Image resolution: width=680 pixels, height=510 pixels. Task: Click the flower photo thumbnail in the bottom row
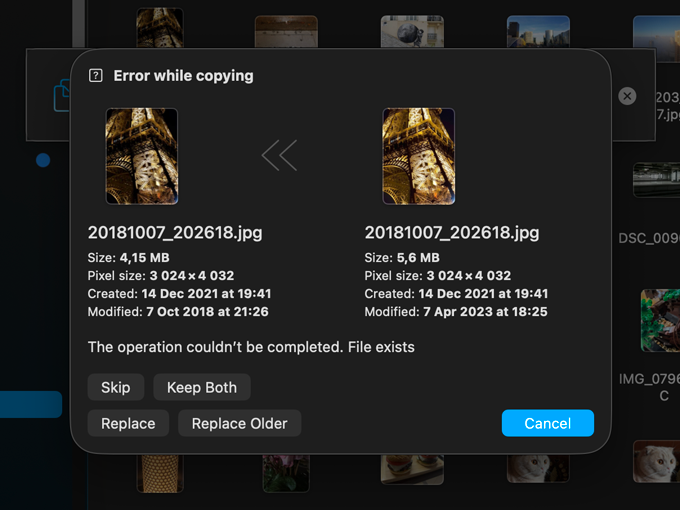pyautogui.click(x=286, y=472)
